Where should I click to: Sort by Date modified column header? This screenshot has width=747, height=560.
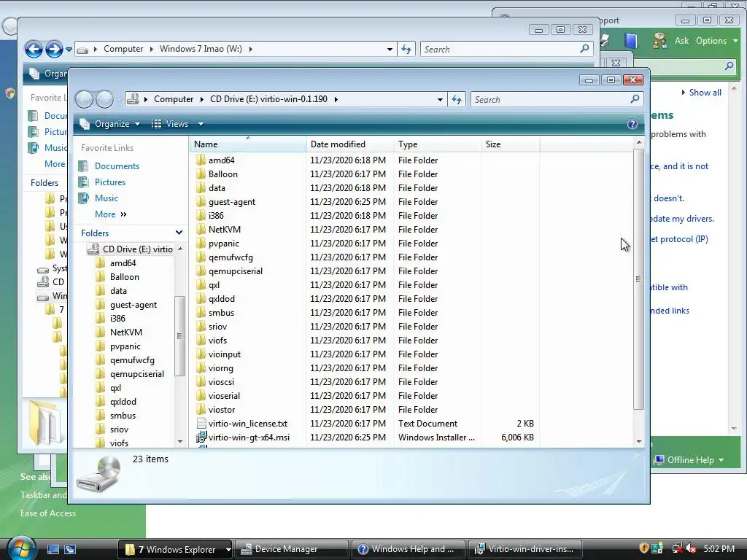click(349, 144)
